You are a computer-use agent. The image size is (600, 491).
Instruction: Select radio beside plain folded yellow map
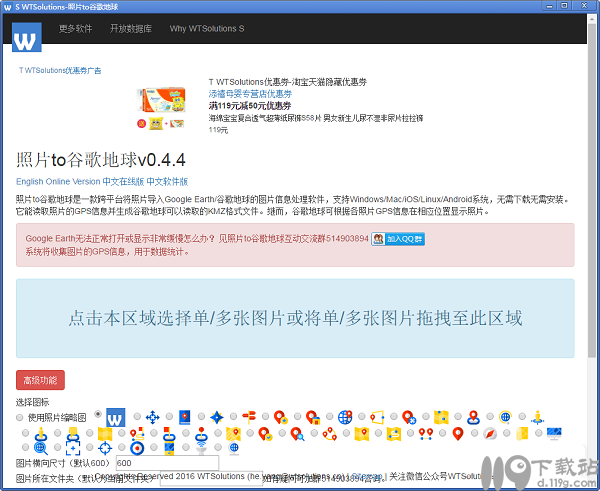point(90,433)
